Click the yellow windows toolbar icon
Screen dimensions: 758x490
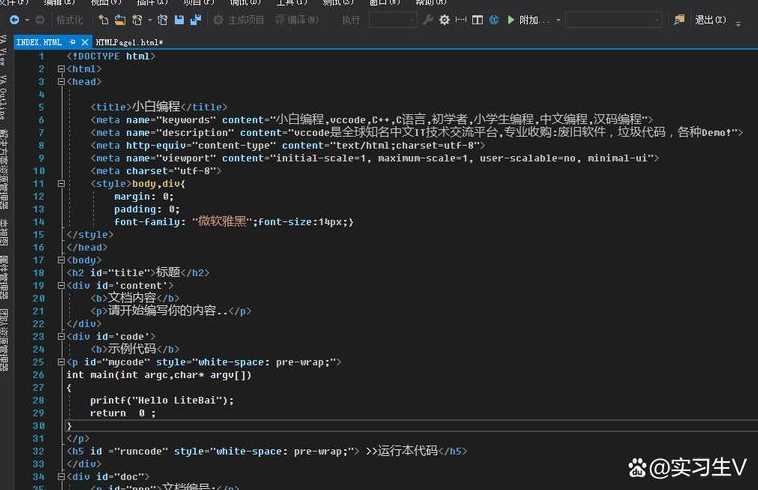(679, 20)
